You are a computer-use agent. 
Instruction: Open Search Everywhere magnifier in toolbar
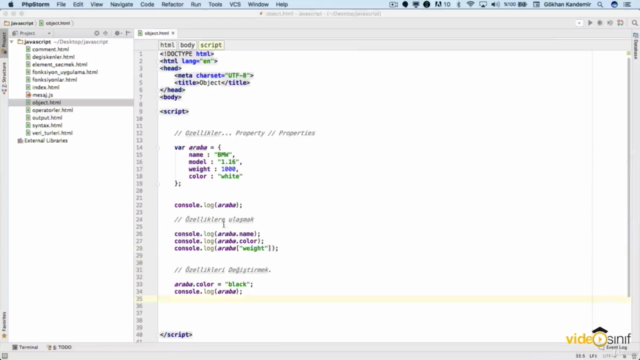point(635,23)
